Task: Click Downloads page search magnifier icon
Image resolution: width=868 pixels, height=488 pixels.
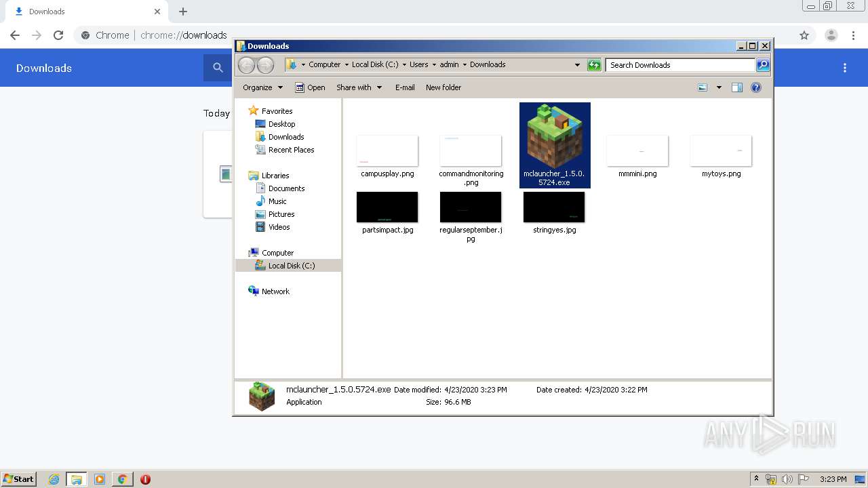Action: pyautogui.click(x=218, y=68)
